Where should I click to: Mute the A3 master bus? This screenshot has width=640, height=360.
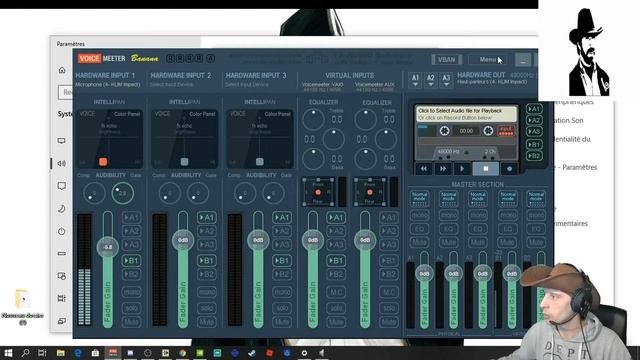pyautogui.click(x=478, y=242)
